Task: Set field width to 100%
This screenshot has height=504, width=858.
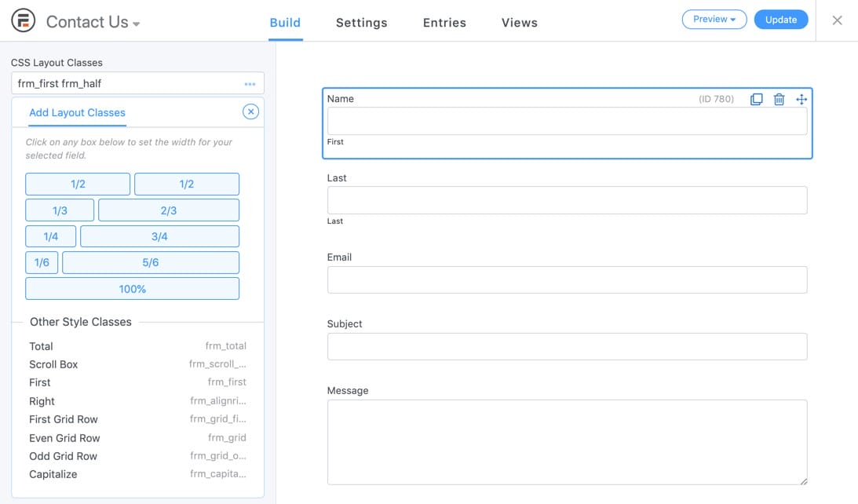Action: point(132,289)
